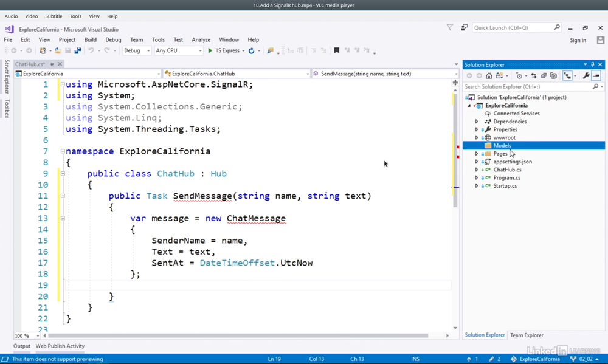Start debugging with the green play icon

click(x=210, y=51)
